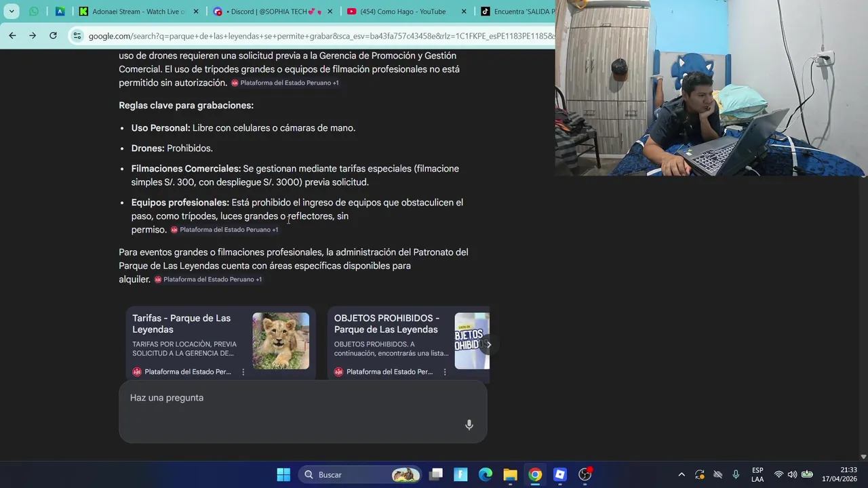Screen dimensions: 868x488
Task: Open Roblox from the taskbar
Action: pyautogui.click(x=560, y=474)
